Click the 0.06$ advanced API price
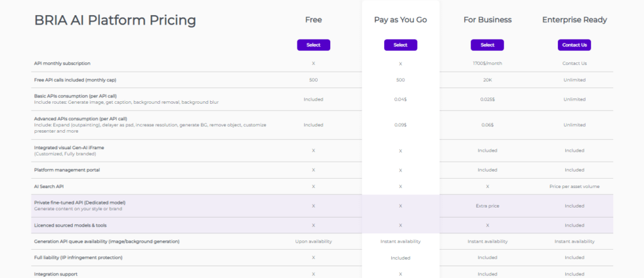The width and height of the screenshot is (644, 278). (487, 125)
